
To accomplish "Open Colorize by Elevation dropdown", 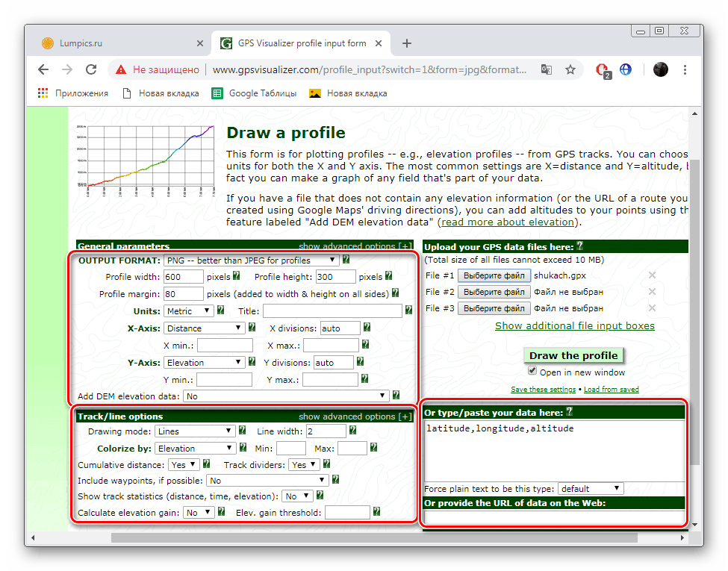I will pyautogui.click(x=196, y=449).
